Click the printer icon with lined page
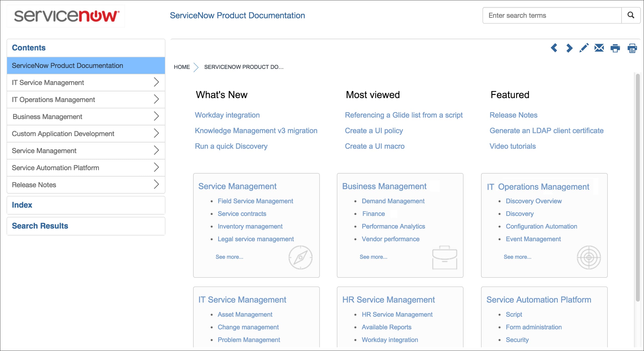 click(x=632, y=48)
